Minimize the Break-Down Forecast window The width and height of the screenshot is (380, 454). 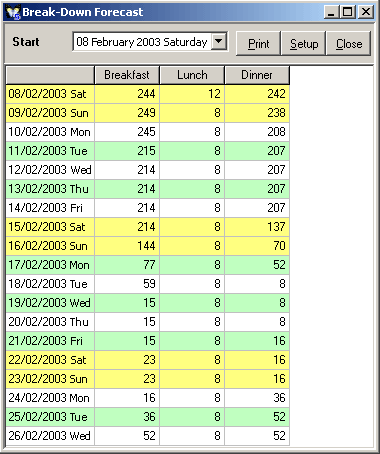[331, 12]
